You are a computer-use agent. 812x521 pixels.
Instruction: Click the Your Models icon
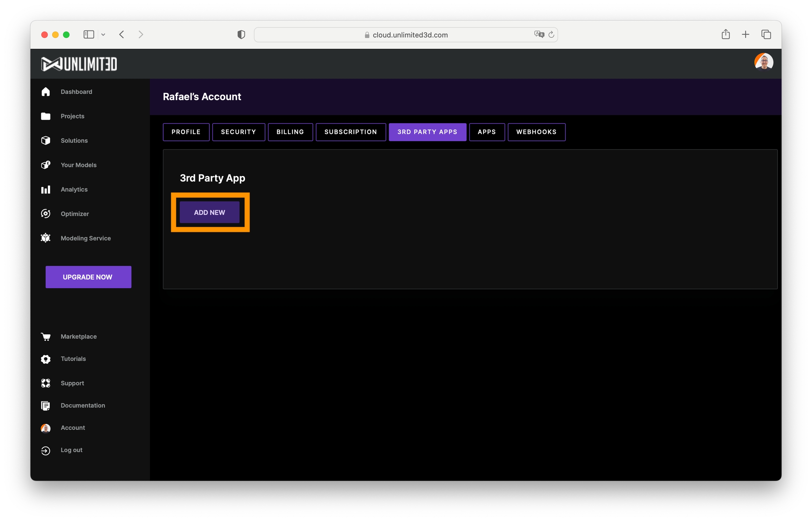click(46, 165)
